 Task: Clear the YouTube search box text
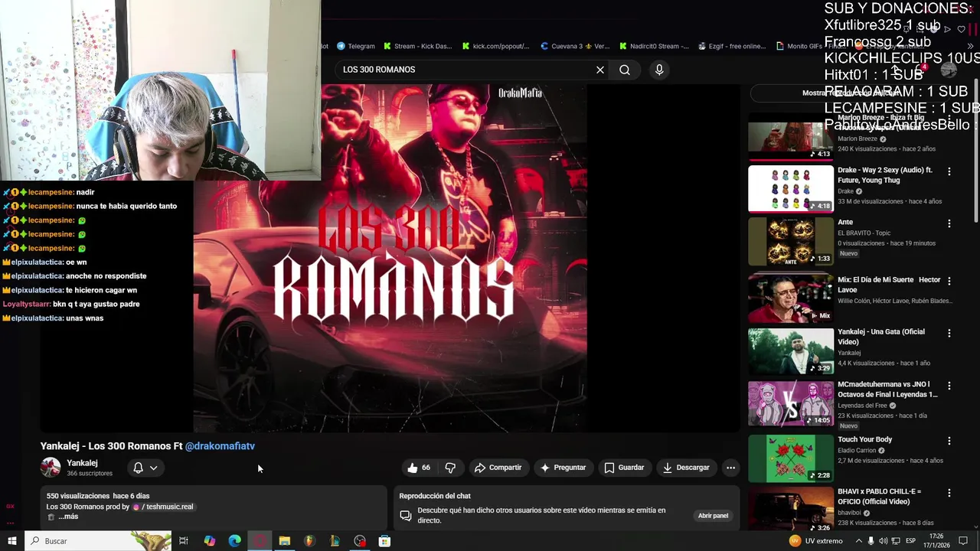tap(600, 70)
